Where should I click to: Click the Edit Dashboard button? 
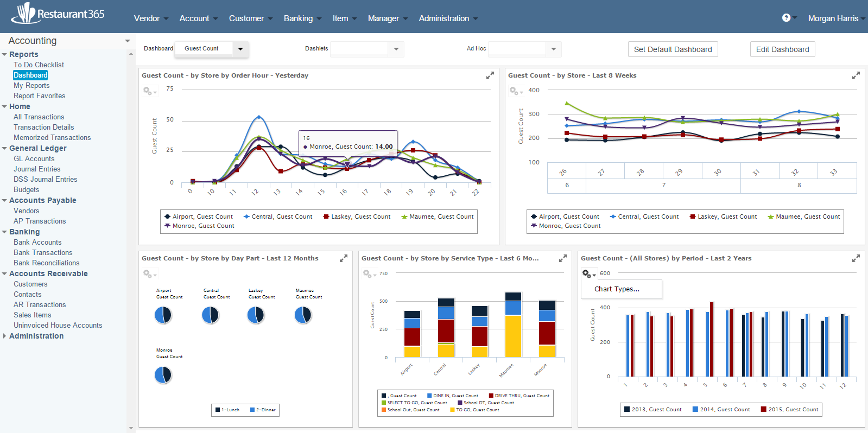click(x=782, y=49)
